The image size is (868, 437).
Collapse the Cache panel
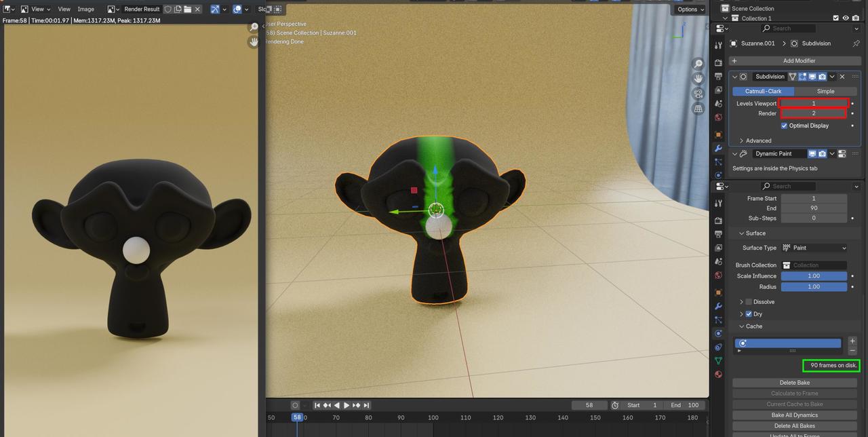coord(742,326)
